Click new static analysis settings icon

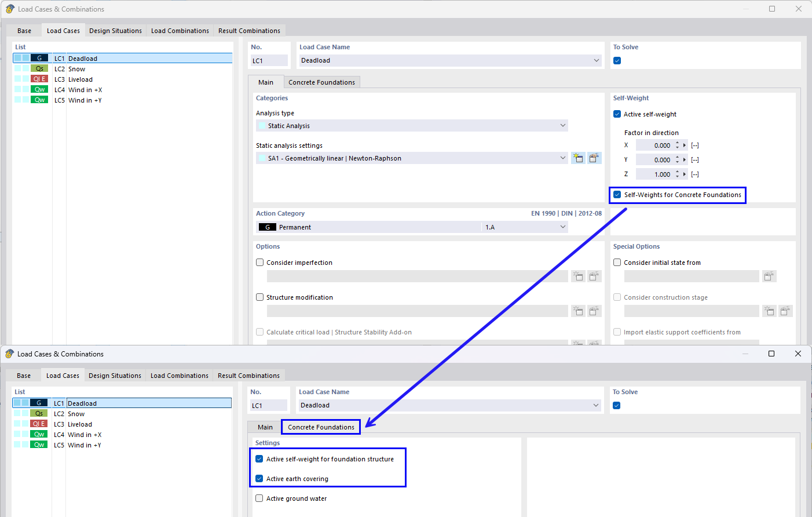(x=578, y=158)
